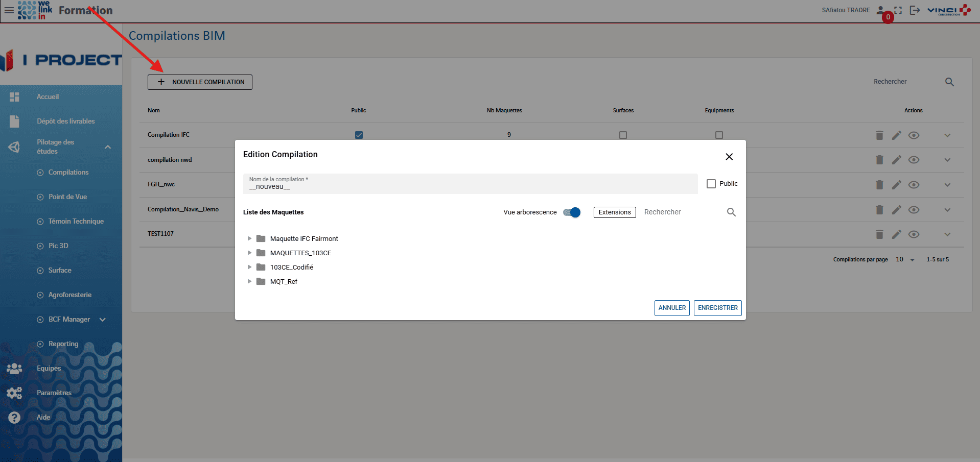Expand the MQT_Ref folder node
The image size is (980, 462).
coord(249,281)
